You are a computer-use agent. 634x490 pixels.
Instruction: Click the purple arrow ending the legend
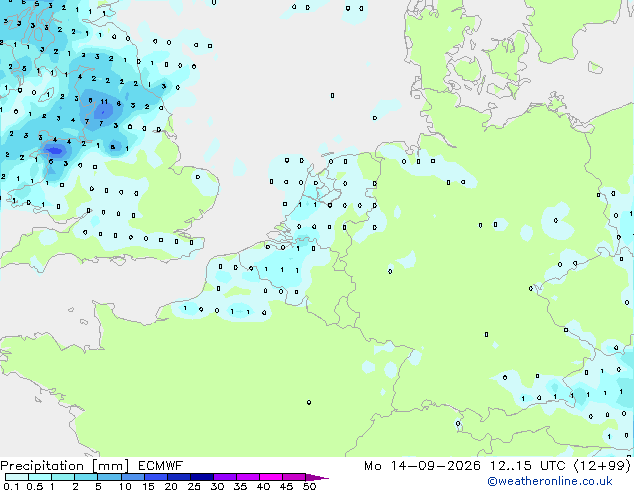pyautogui.click(x=317, y=478)
